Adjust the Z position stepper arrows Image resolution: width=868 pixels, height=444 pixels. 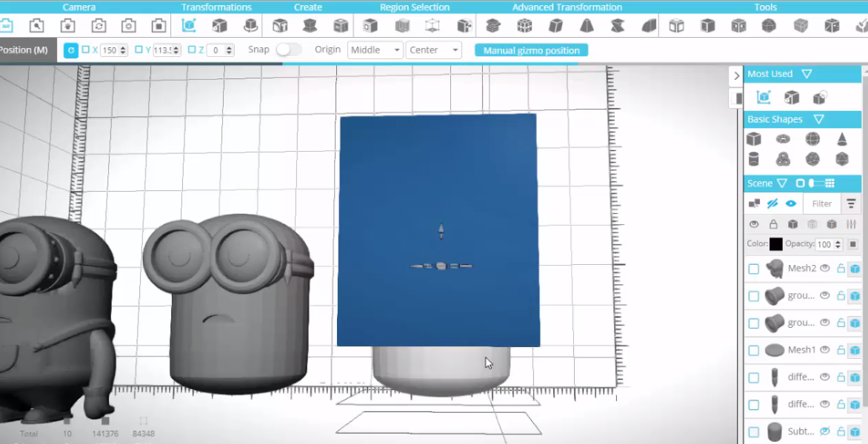(x=229, y=50)
